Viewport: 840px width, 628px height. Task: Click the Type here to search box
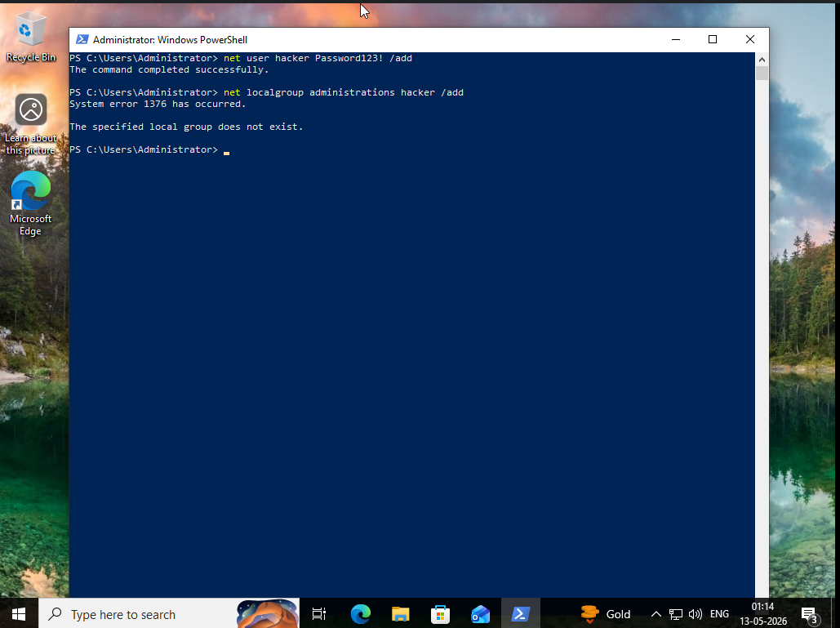[x=169, y=614]
